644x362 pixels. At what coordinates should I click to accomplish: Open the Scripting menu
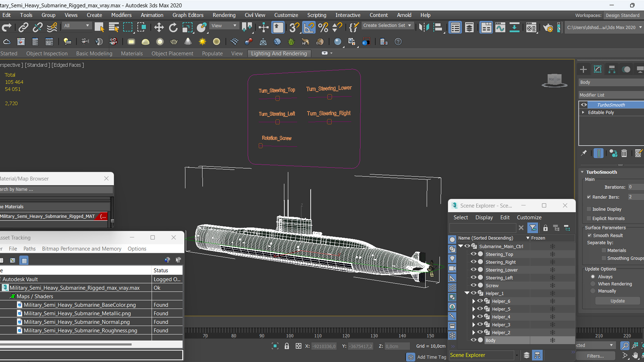click(317, 15)
